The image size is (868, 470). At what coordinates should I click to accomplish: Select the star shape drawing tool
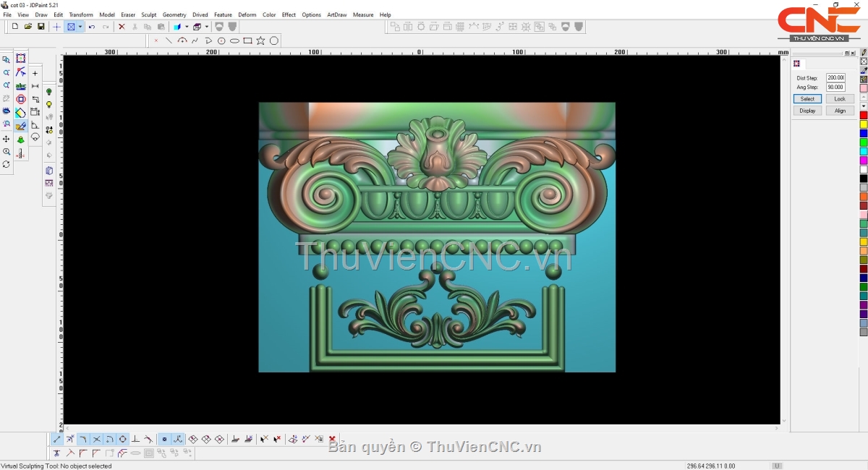(260, 40)
